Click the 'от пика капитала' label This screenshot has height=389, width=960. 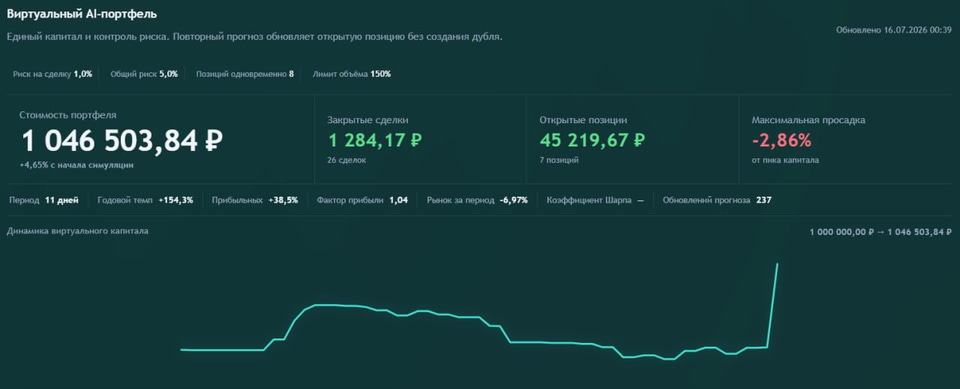pyautogui.click(x=786, y=160)
